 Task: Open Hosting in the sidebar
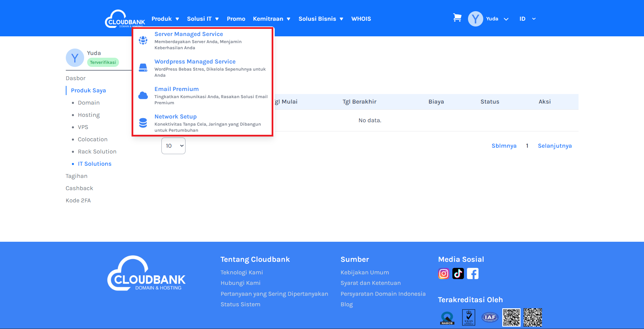point(89,115)
